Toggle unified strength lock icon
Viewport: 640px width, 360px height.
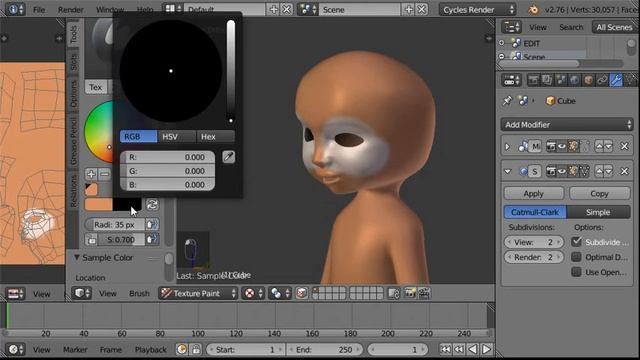91,240
